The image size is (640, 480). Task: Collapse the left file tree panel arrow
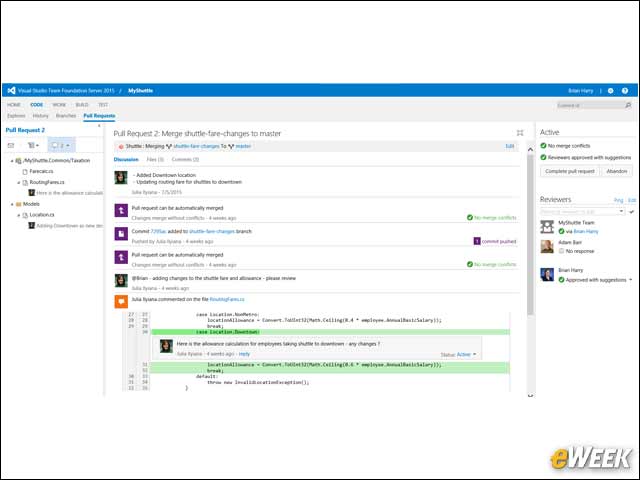[99, 126]
